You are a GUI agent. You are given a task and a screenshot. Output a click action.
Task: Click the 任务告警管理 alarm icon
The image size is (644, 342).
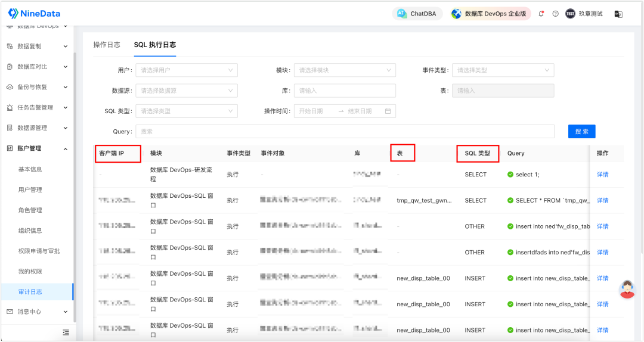(10, 108)
